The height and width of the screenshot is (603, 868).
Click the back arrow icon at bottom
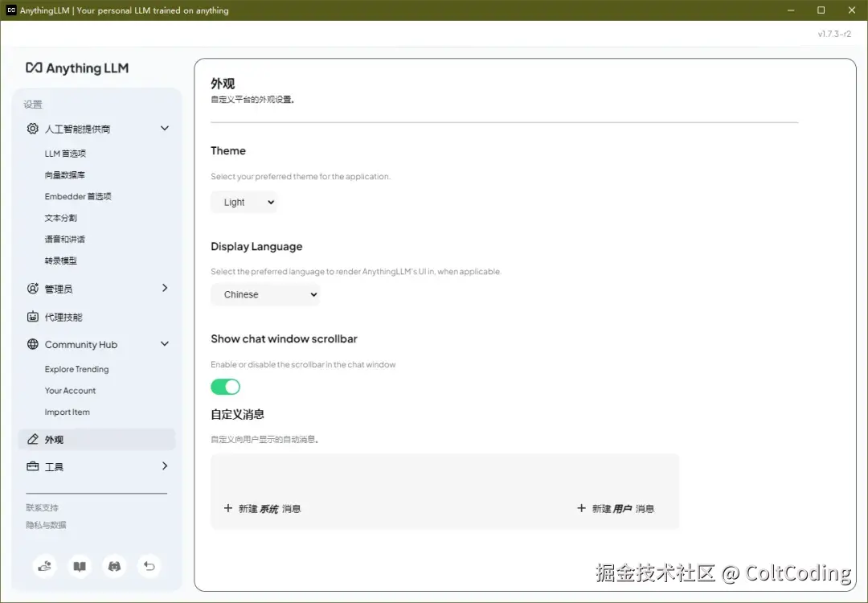149,566
